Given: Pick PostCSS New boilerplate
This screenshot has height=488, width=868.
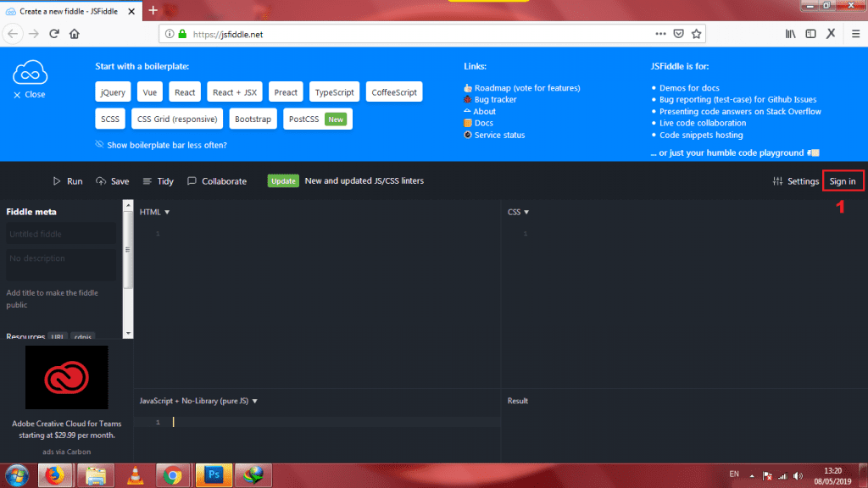Looking at the screenshot, I should click(318, 119).
